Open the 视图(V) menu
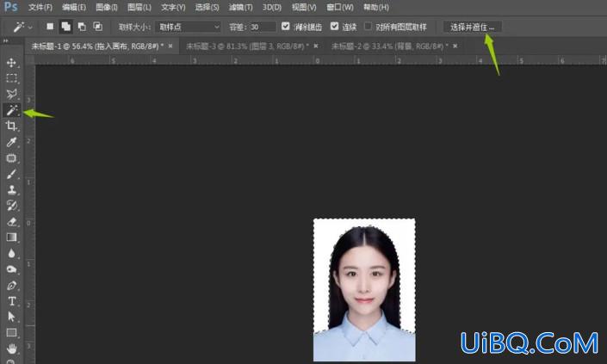Viewport: 607px width, 364px height. click(304, 7)
